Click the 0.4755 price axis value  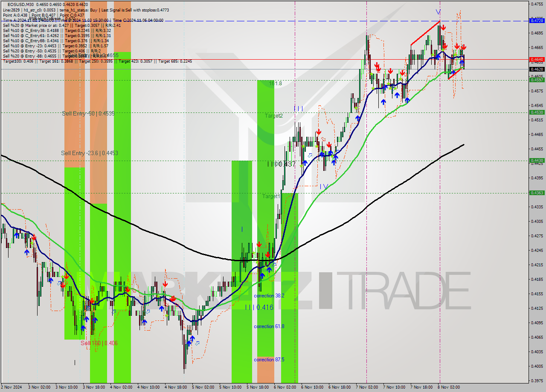click(x=537, y=4)
